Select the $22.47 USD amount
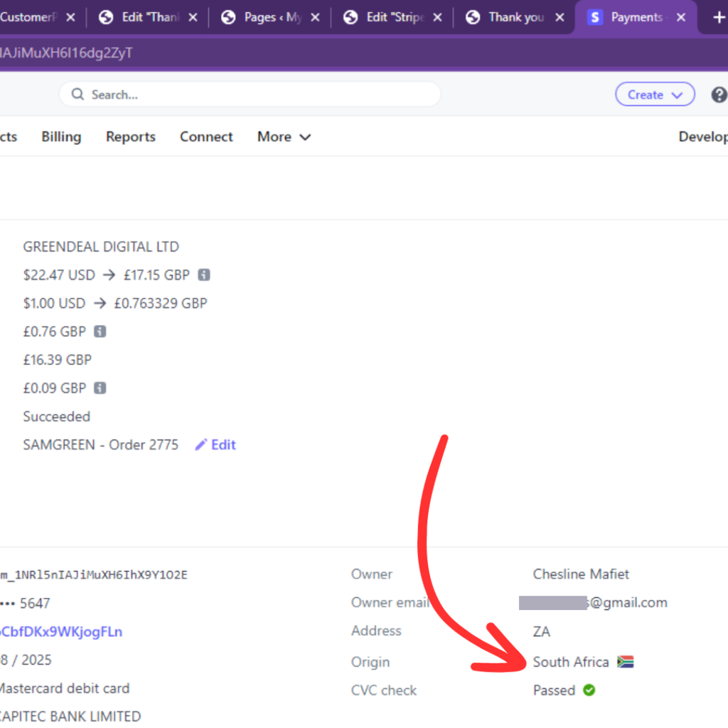 click(x=59, y=275)
